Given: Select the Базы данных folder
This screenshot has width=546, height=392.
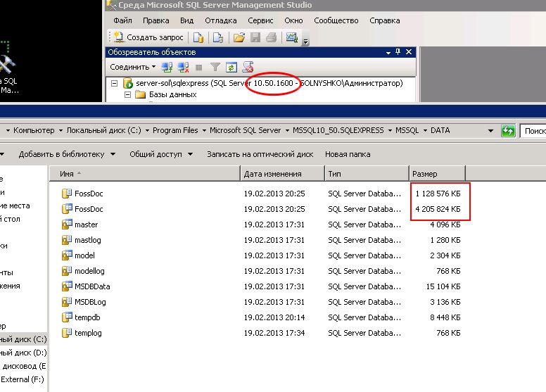Looking at the screenshot, I should coord(172,94).
